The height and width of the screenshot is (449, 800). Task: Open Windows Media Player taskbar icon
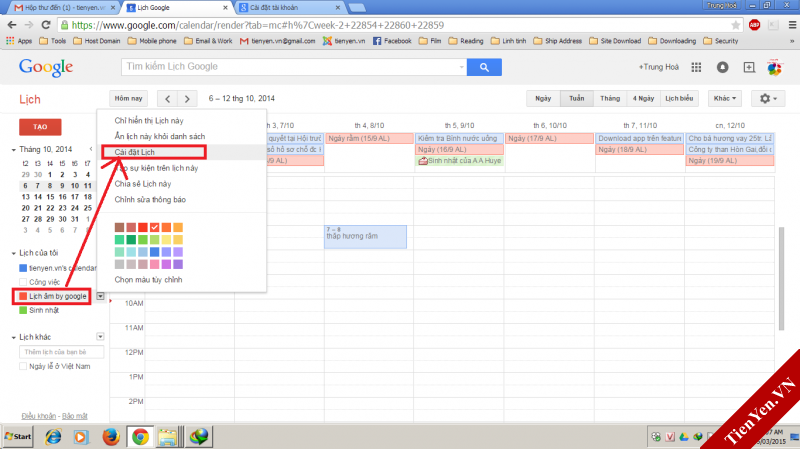[81, 437]
